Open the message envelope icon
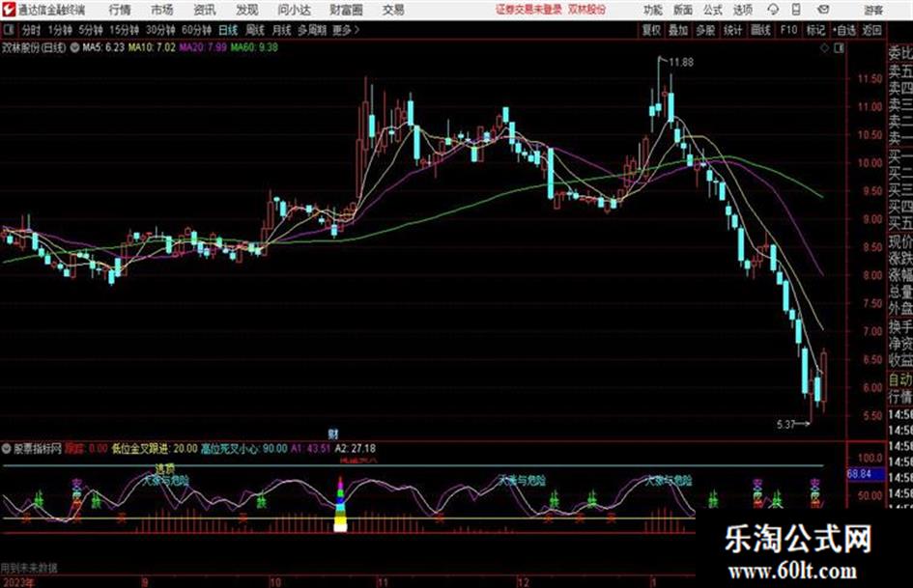 823,10
